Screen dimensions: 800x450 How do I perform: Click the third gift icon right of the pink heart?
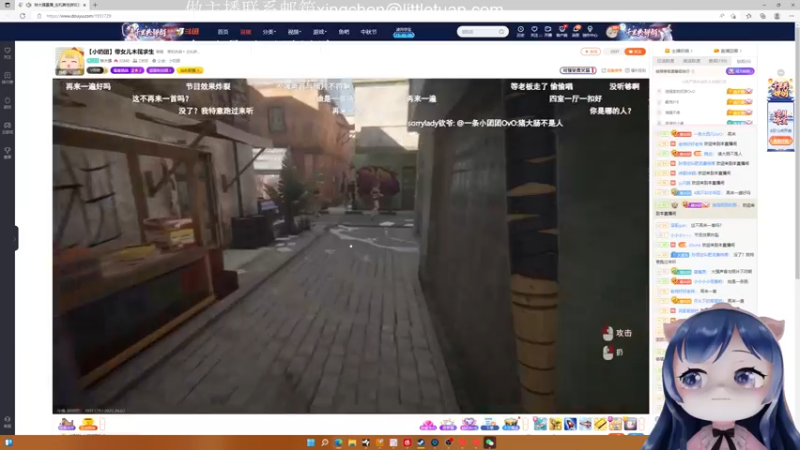pos(469,424)
